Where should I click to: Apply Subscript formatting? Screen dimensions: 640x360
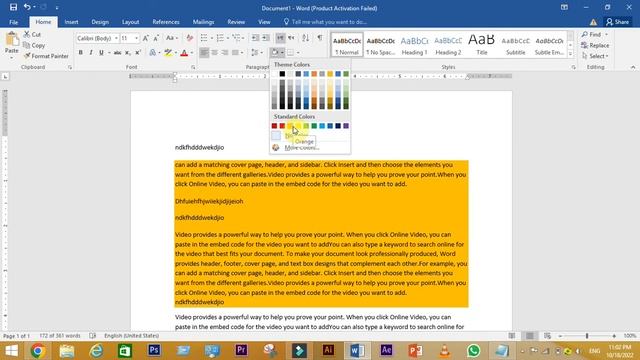pyautogui.click(x=128, y=53)
